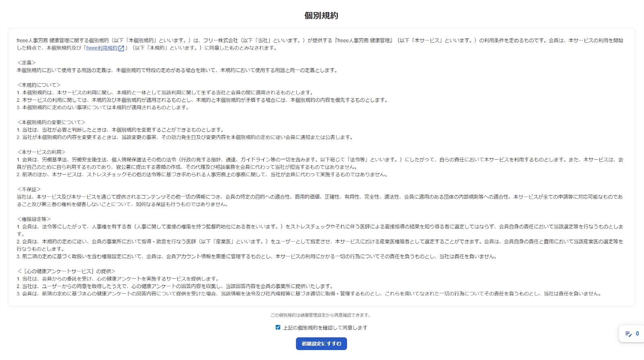Click the 初期設定にすすむ button
This screenshot has height=360, width=644.
click(x=321, y=344)
